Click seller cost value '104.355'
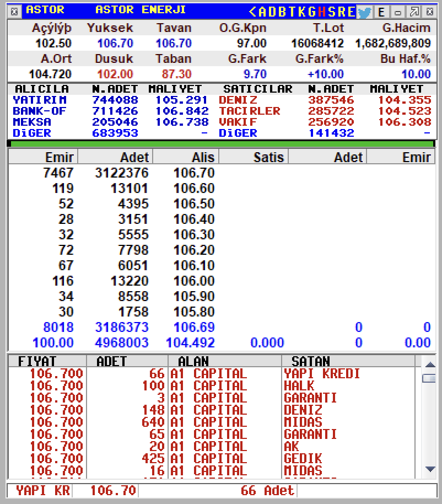The image size is (442, 504). coord(405,100)
